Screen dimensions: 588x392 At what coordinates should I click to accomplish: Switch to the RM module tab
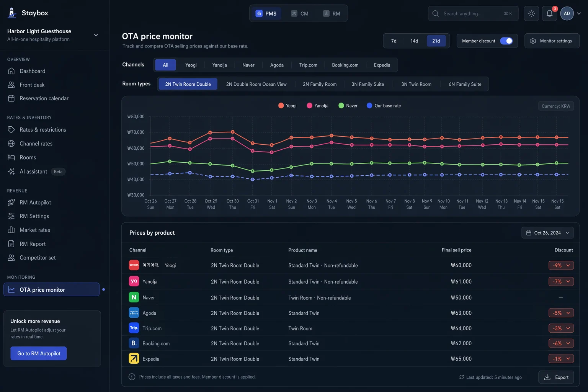332,13
